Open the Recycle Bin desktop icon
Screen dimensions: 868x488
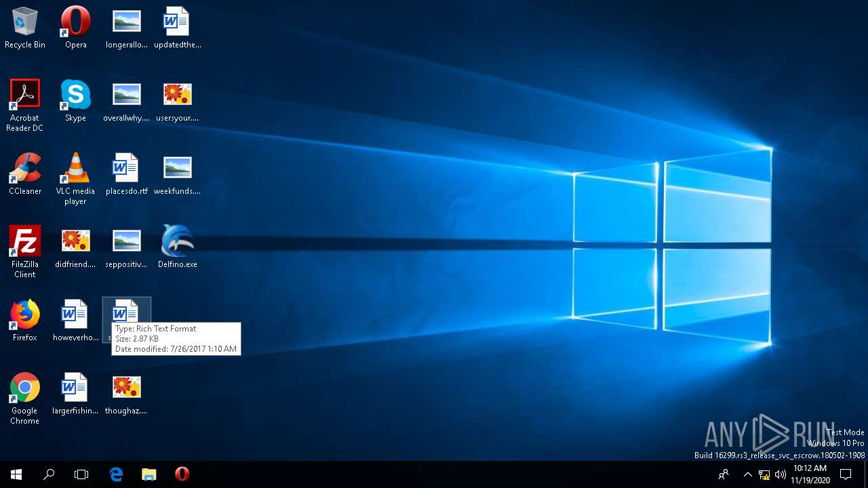25,28
